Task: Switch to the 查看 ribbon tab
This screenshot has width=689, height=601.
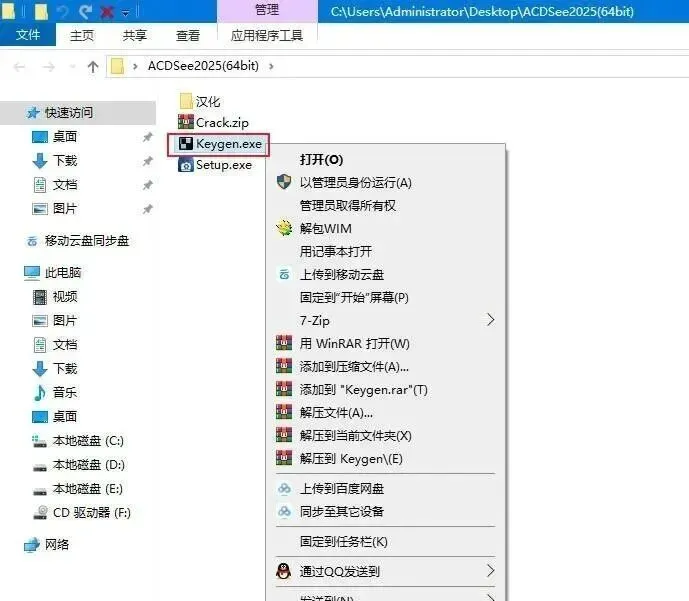Action: (188, 35)
